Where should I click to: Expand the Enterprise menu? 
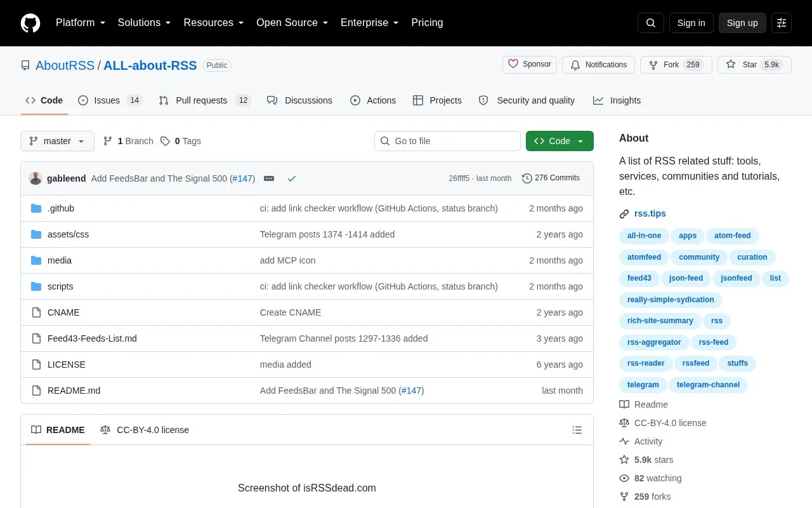click(370, 23)
